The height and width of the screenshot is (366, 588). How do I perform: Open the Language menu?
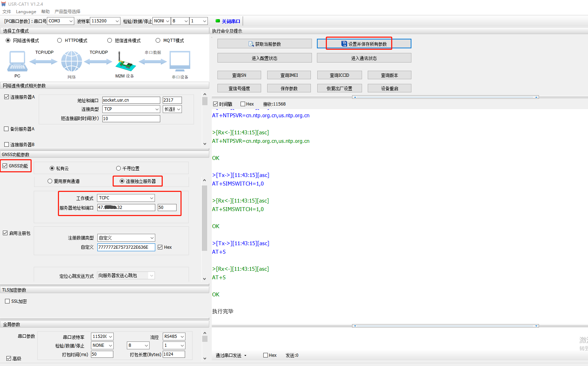click(x=26, y=12)
